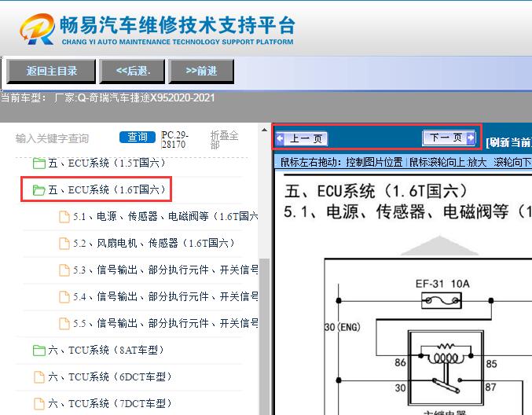Viewport: 532px width, 415px height.
Task: Click the 五、ECU系统（1.6T国六） diagram heading
Action: (376, 191)
